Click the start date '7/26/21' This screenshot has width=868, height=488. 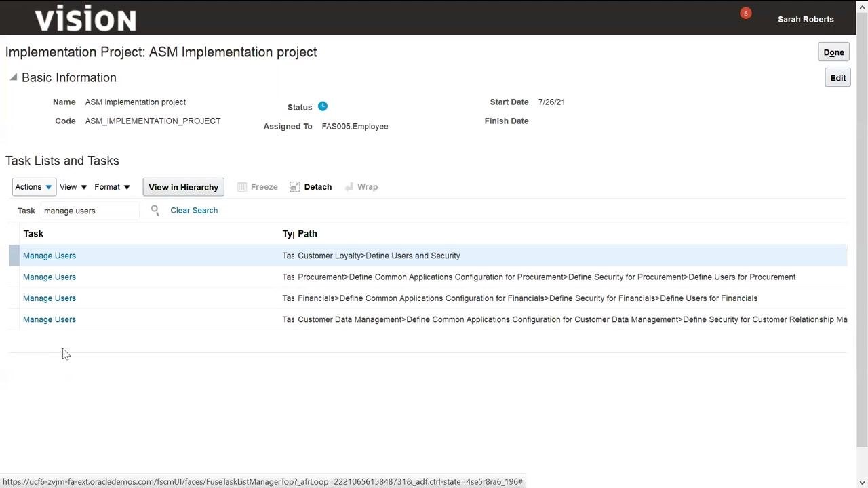(x=551, y=102)
